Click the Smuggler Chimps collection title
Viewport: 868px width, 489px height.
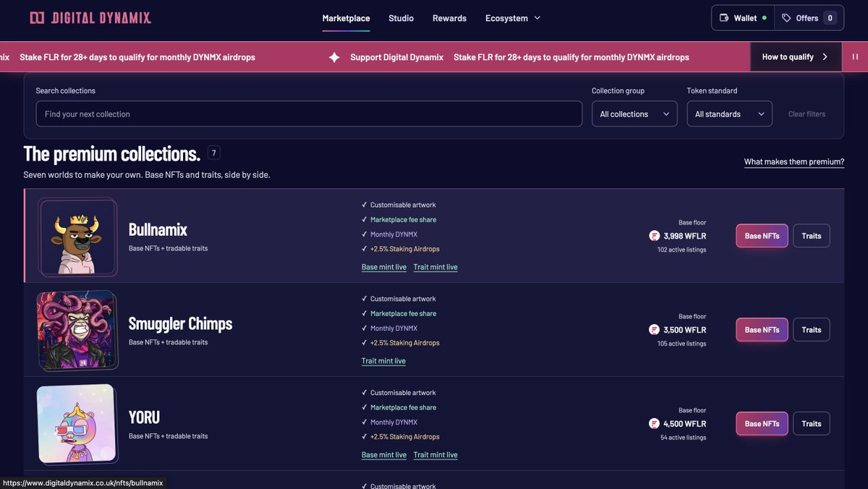coord(180,323)
